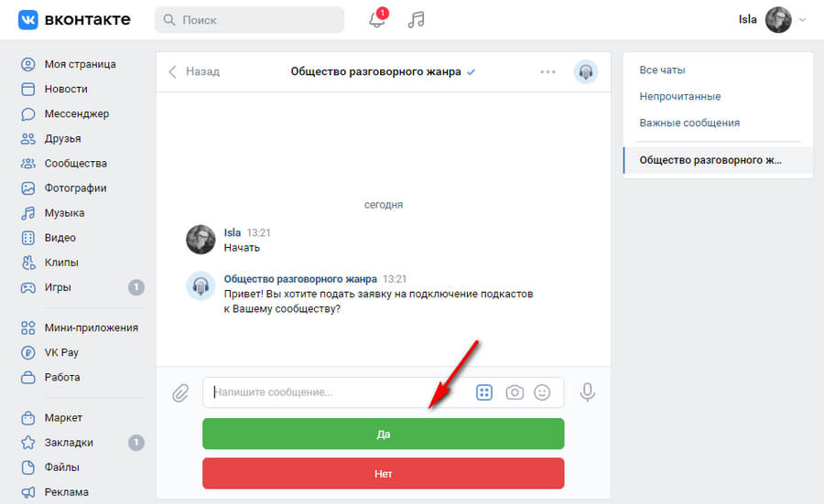Click the bot greeting message text
The image size is (824, 504).
[378, 301]
